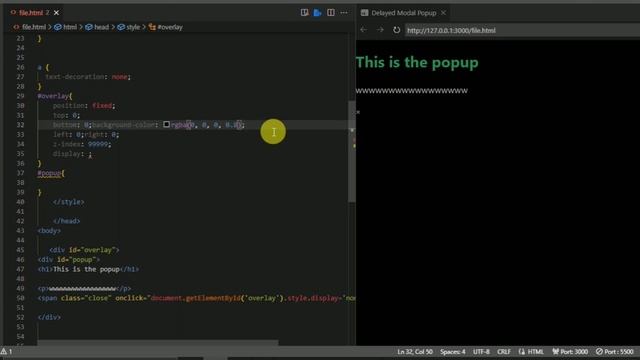
Task: Change file encoding UTF-8
Action: coord(481,352)
